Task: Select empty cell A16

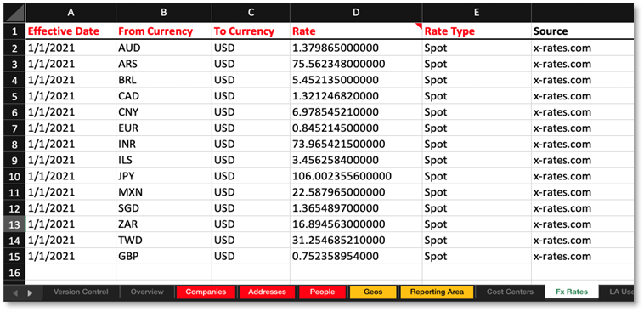Action: (71, 273)
